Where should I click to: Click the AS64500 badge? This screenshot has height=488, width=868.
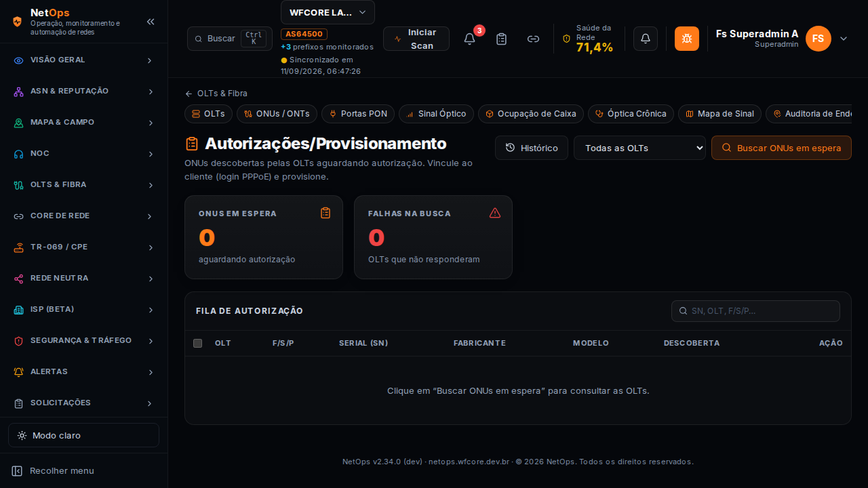pyautogui.click(x=304, y=34)
